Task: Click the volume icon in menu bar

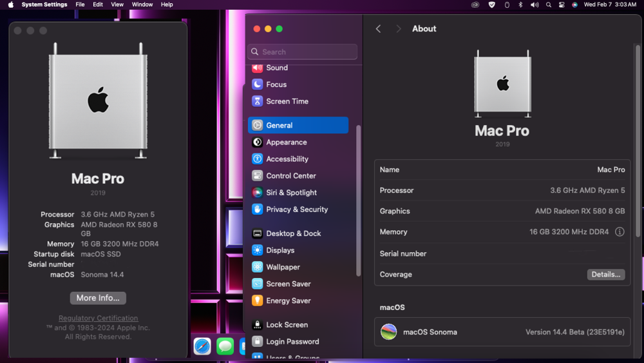Action: 535,5
